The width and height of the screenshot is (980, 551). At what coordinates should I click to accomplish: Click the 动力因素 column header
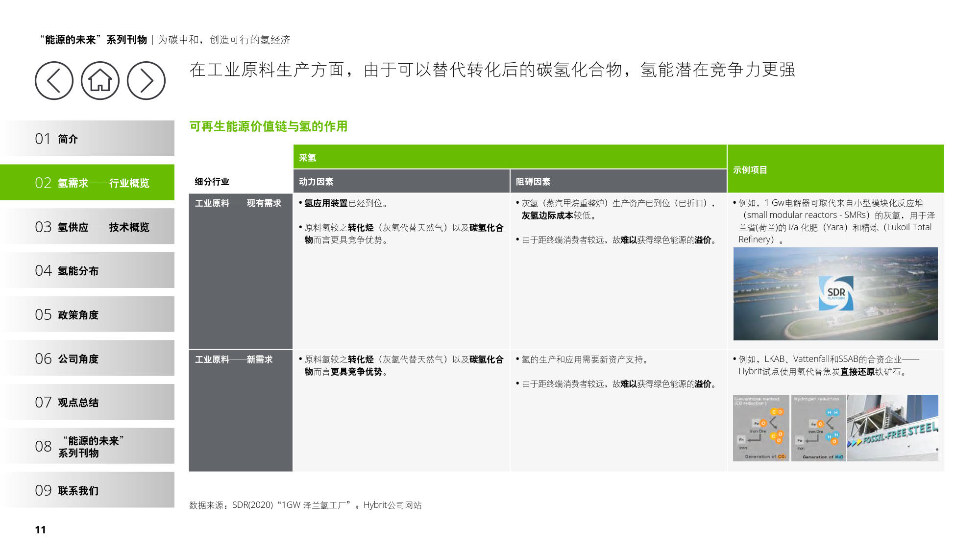[x=401, y=181]
